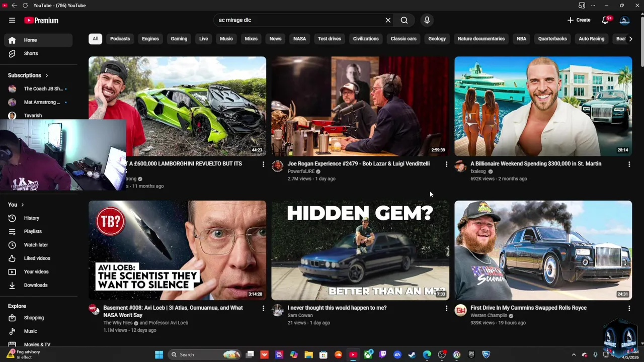Open Shorts in the sidebar
644x362 pixels.
[x=38, y=53]
